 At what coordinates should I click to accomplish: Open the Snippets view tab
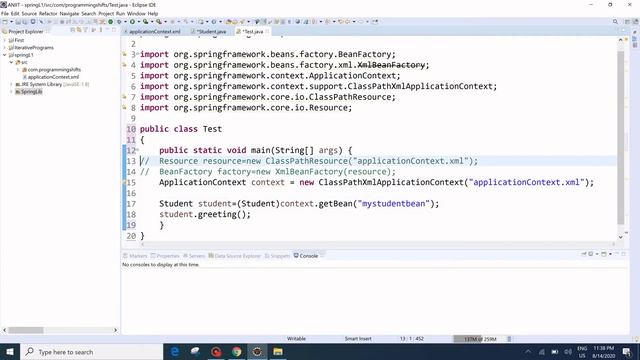coord(278,256)
